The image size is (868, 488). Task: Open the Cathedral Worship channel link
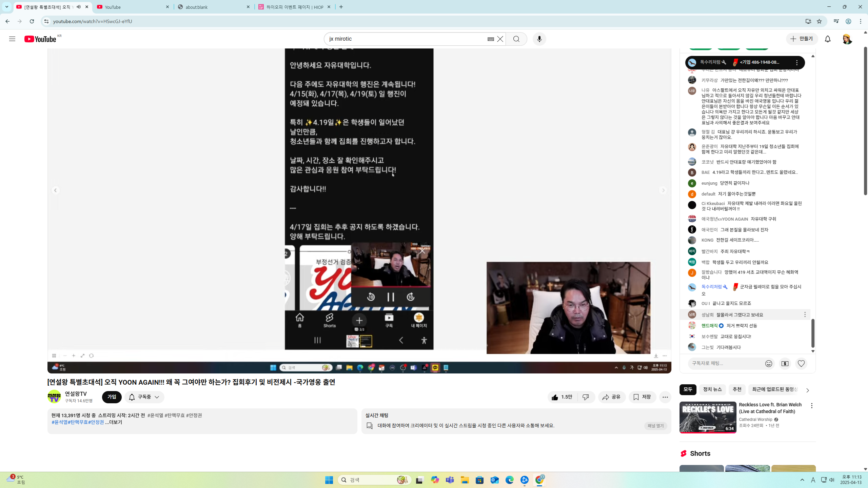[x=755, y=420]
